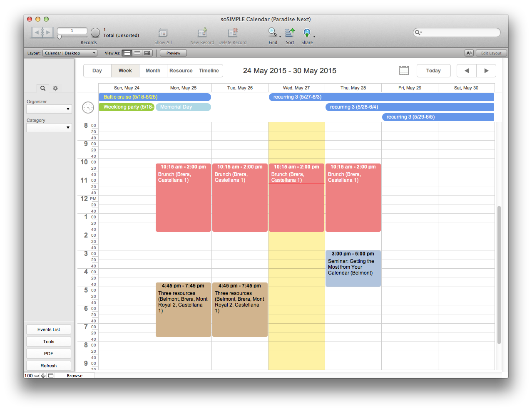Click the Find magnifier icon in toolbar
Image resolution: width=532 pixels, height=411 pixels.
[273, 32]
